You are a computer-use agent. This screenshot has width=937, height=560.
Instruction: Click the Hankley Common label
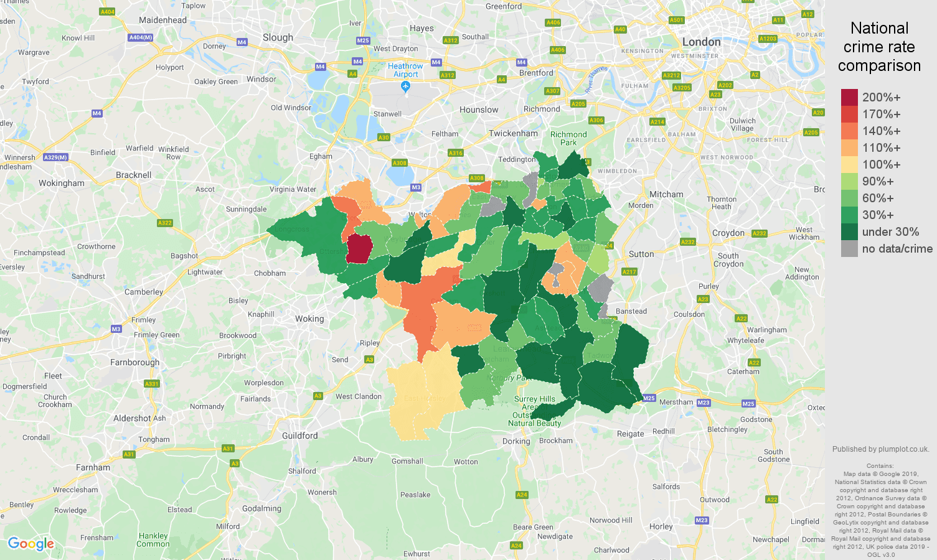[153, 539]
